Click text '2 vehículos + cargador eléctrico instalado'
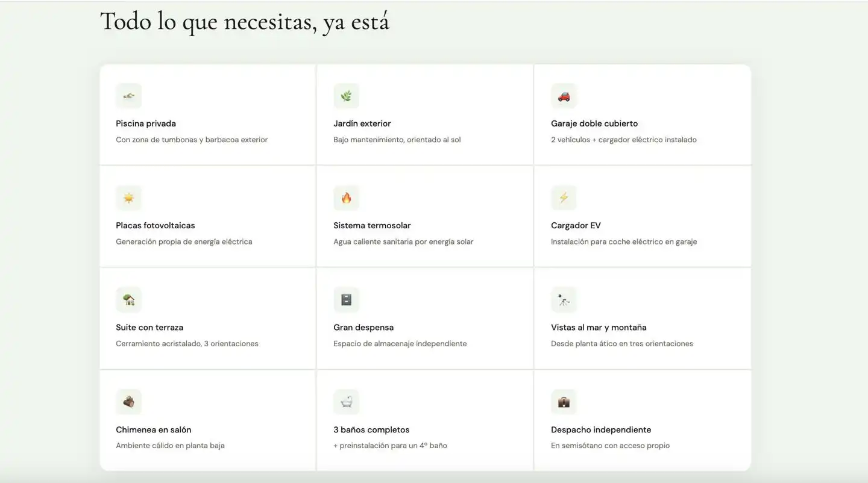The height and width of the screenshot is (483, 868). click(624, 140)
